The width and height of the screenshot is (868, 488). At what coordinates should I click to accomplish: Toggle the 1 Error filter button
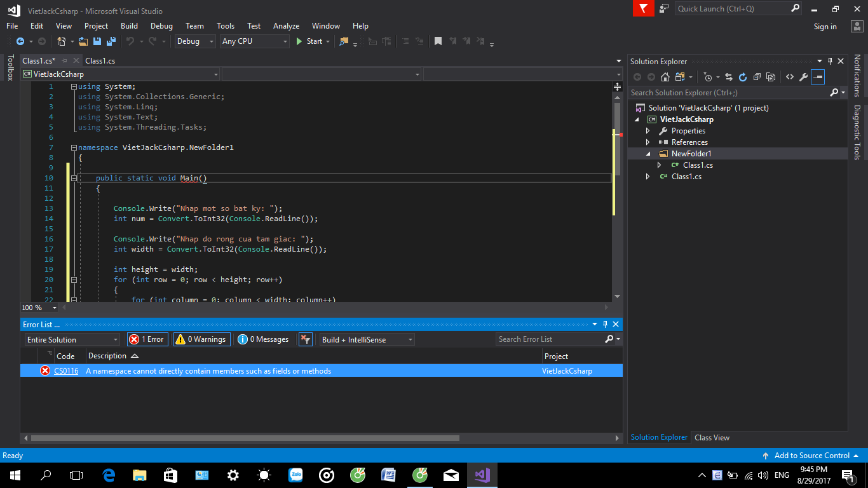147,339
